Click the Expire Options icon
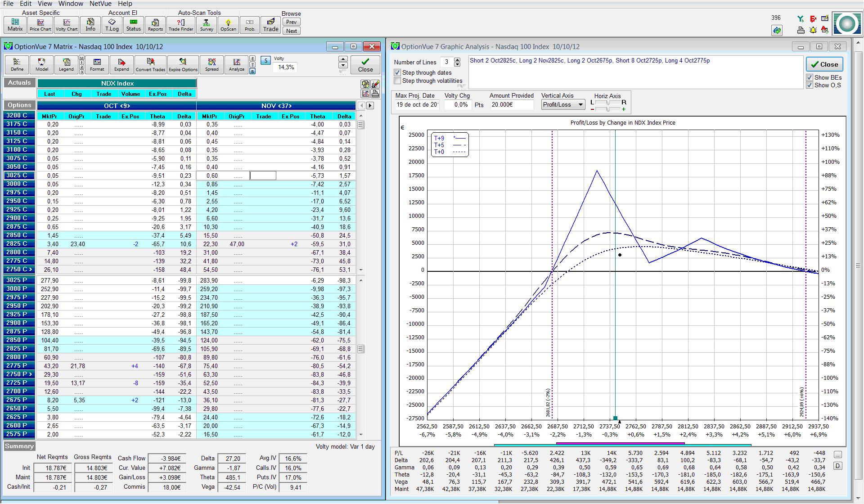This screenshot has width=864, height=504. click(183, 65)
